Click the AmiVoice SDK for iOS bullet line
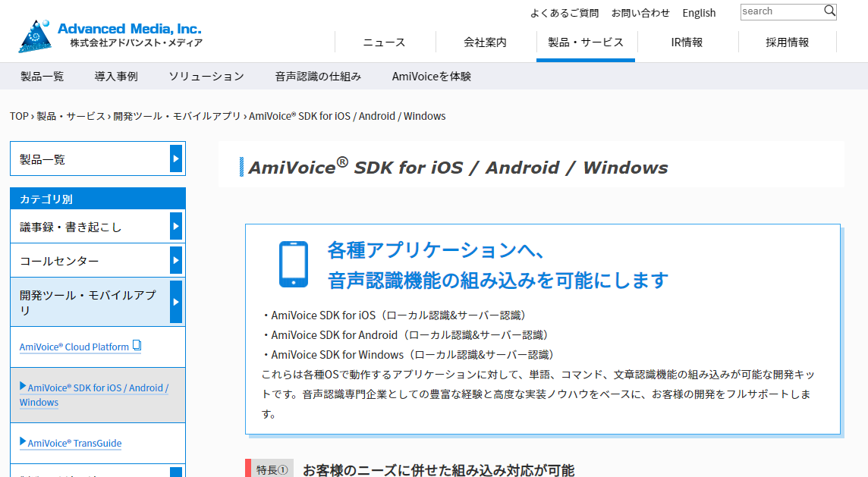 coord(395,315)
